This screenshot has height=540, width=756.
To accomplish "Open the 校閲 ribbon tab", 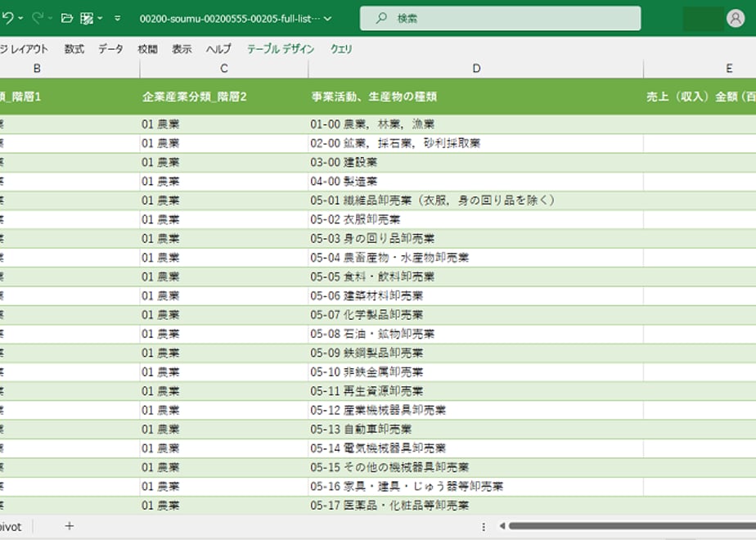I will (x=147, y=49).
